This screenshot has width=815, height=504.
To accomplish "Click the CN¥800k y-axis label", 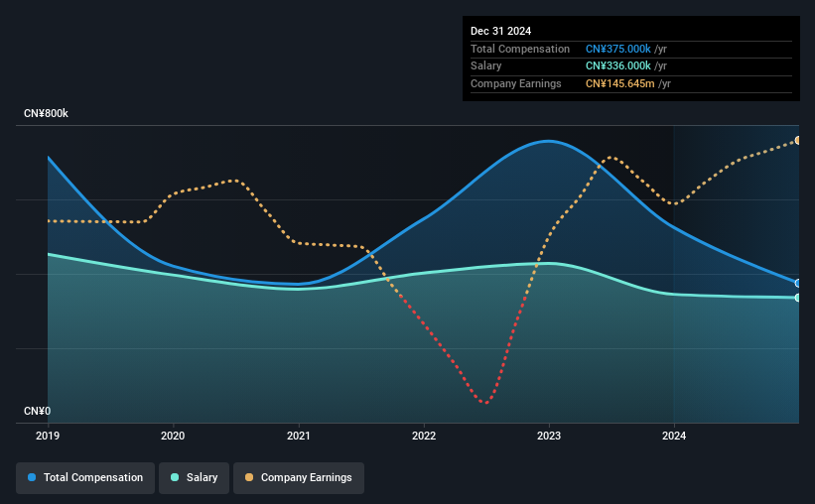I will coord(46,113).
